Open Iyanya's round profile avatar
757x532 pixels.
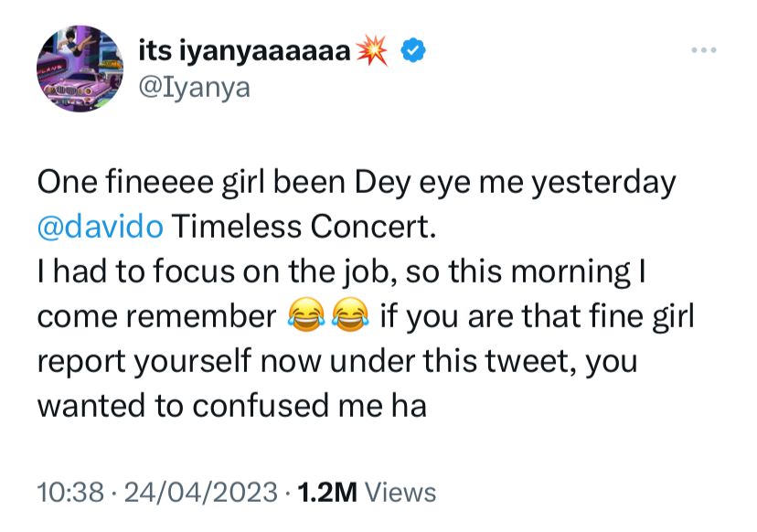click(x=80, y=69)
